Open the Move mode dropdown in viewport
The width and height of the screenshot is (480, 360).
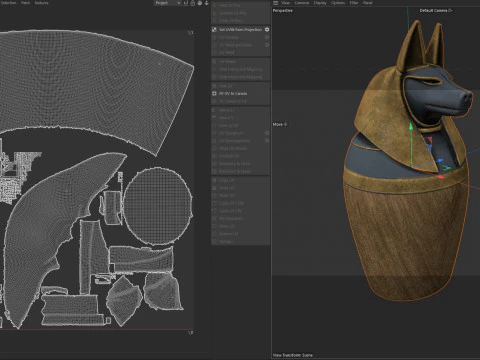(x=280, y=124)
